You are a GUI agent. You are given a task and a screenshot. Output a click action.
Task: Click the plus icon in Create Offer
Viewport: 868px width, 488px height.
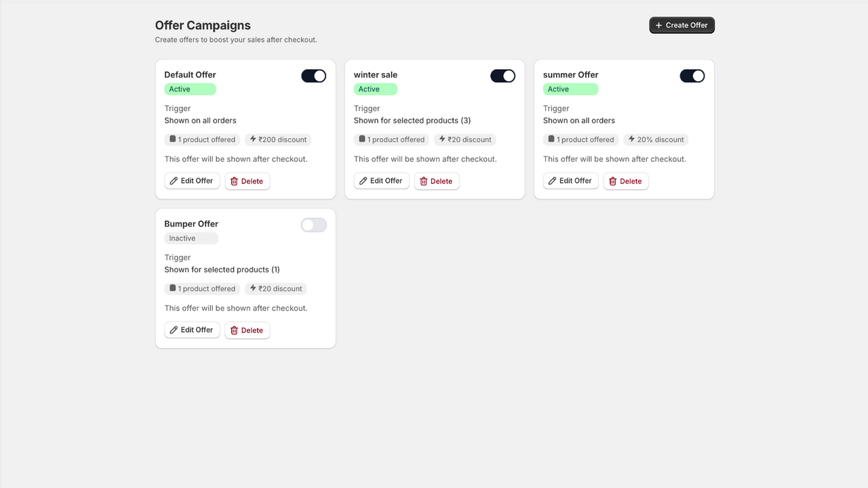pyautogui.click(x=658, y=25)
